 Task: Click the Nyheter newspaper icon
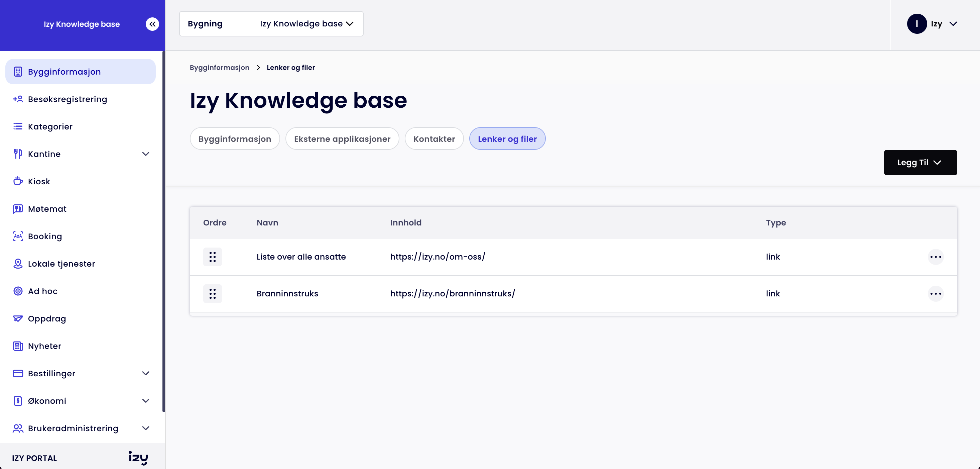(18, 346)
